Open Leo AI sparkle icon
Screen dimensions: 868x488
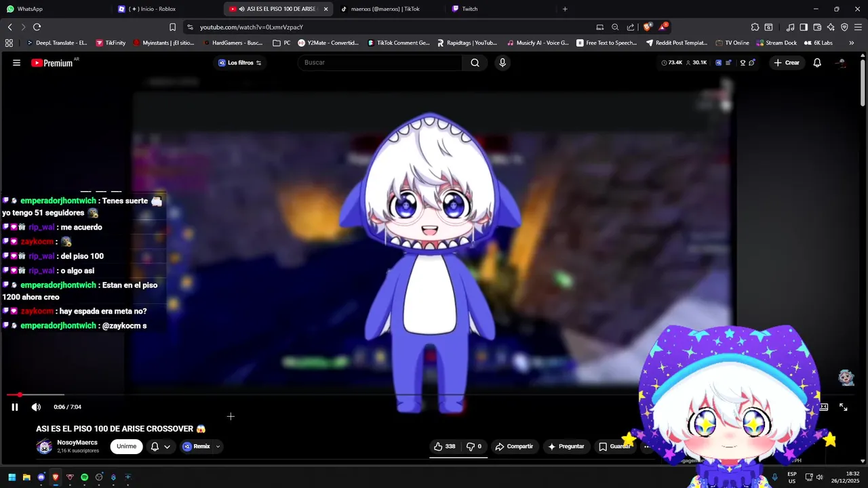pos(831,27)
